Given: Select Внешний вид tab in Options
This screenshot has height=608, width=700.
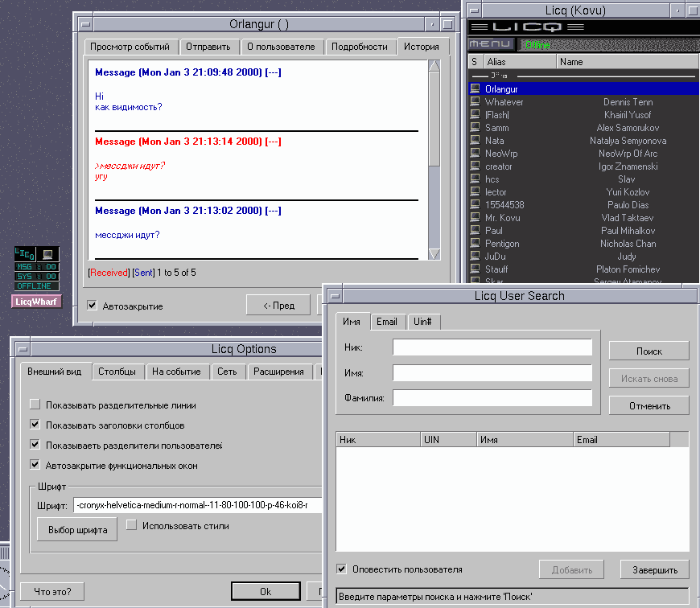Looking at the screenshot, I should (x=55, y=371).
